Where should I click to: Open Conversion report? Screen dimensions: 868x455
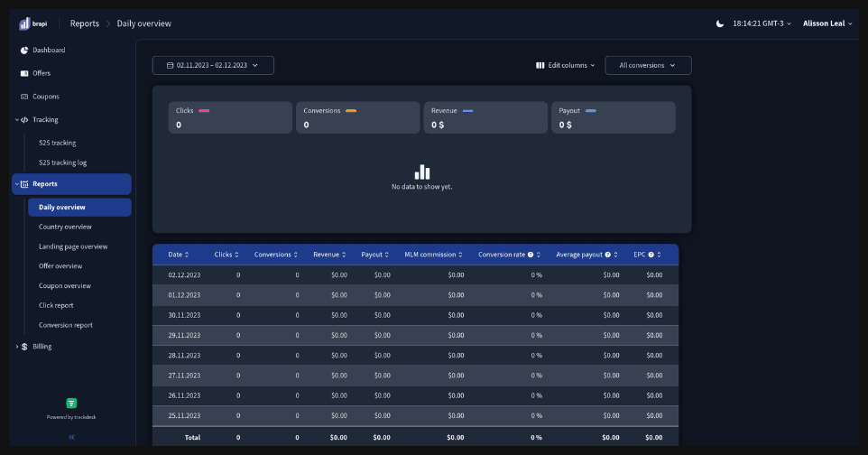pos(65,325)
